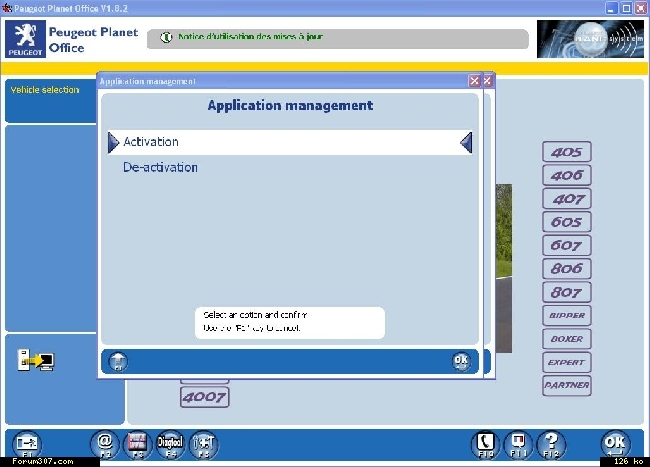The height and width of the screenshot is (467, 650).
Task: Click the F10 telephone icon
Action: pos(485,444)
